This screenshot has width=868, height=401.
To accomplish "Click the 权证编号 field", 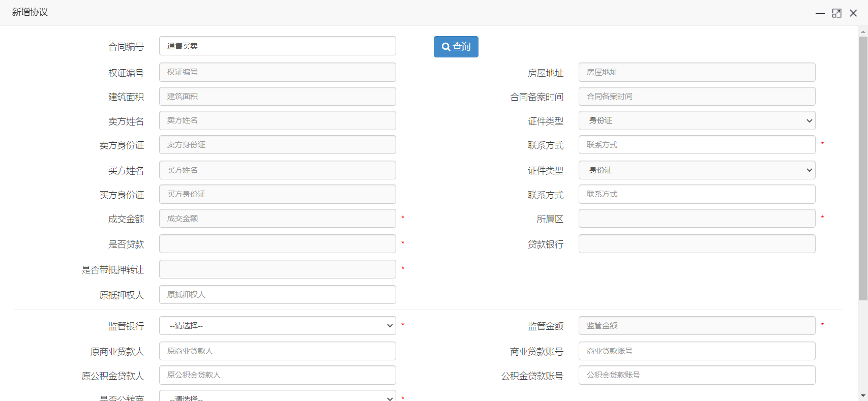I will (x=278, y=72).
